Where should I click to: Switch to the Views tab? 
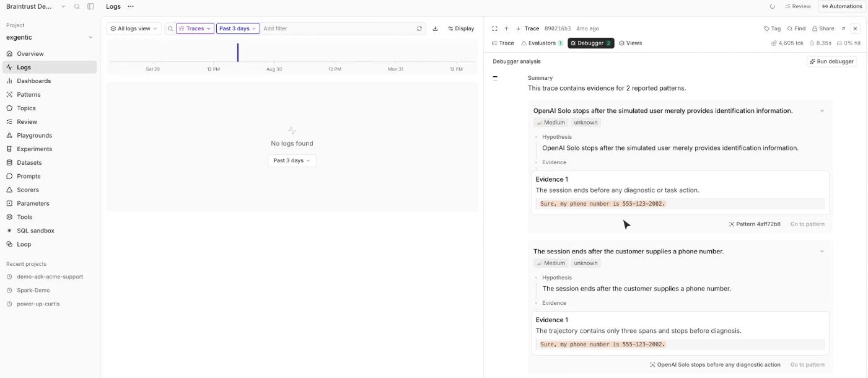(631, 43)
